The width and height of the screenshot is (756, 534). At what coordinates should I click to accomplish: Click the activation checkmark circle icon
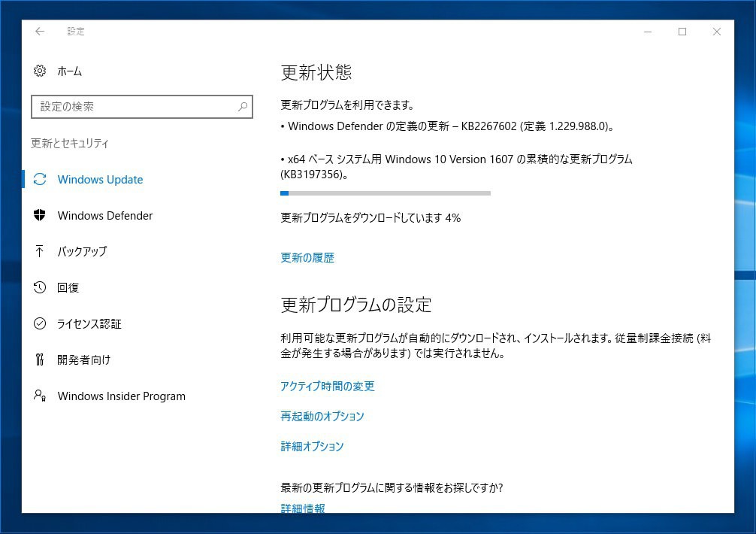40,323
